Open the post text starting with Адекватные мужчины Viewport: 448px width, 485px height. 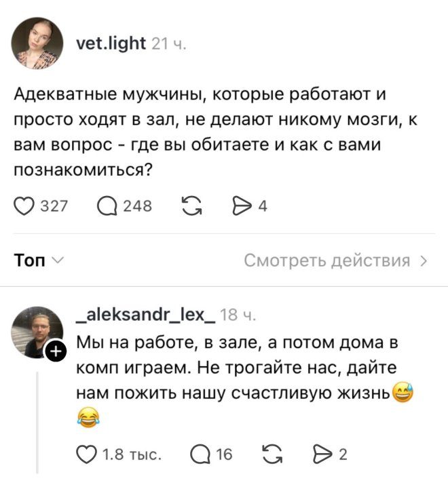click(x=215, y=132)
